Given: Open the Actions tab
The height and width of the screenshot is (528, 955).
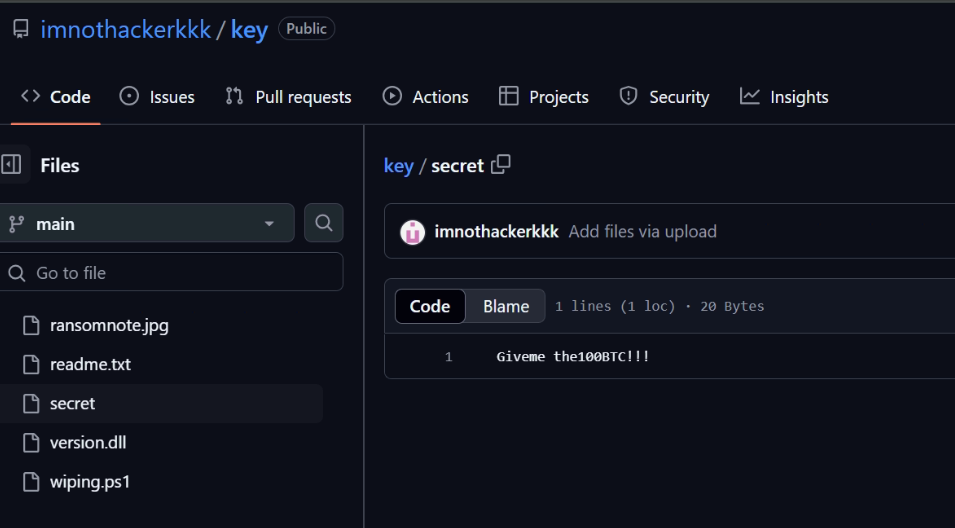Looking at the screenshot, I should pyautogui.click(x=425, y=97).
